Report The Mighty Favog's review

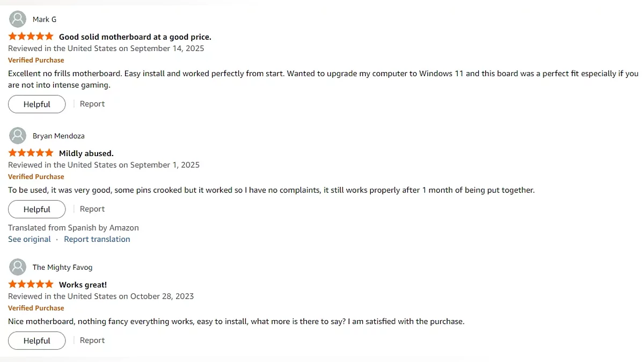coord(92,341)
